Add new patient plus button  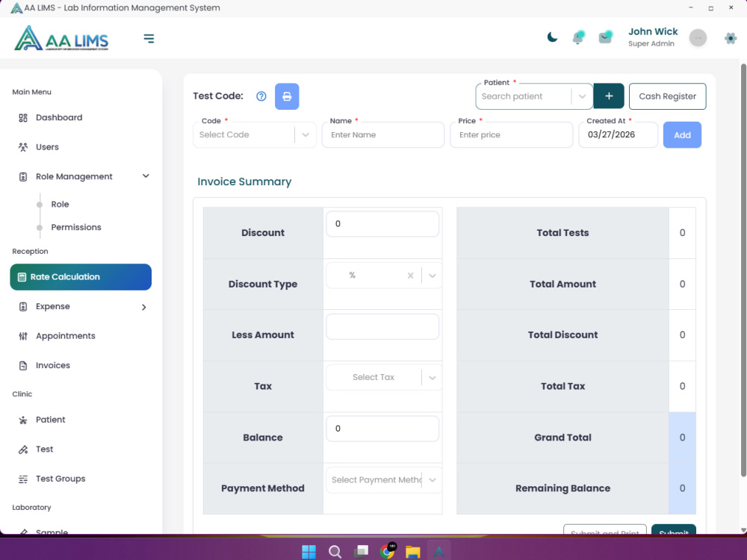[x=609, y=96]
